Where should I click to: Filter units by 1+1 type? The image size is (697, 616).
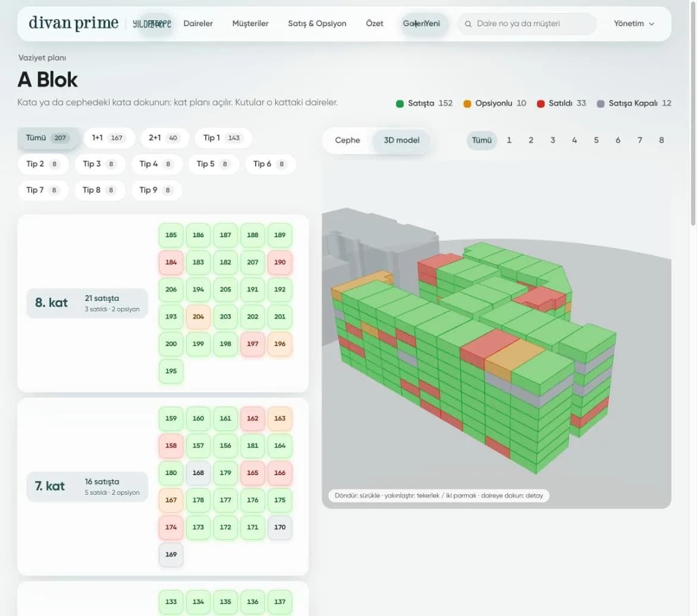109,138
